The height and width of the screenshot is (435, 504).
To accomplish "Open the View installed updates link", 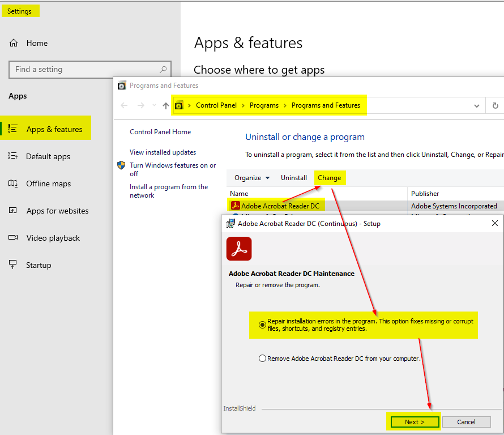I will pos(163,152).
